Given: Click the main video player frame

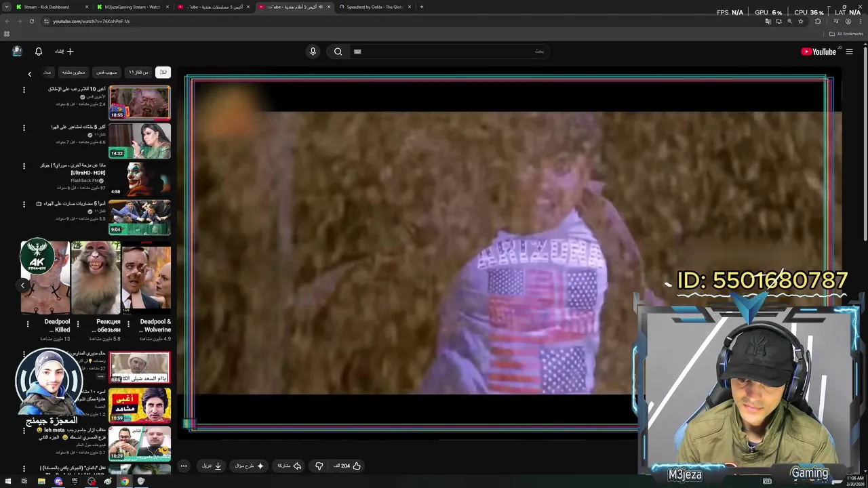Looking at the screenshot, I should [x=509, y=252].
